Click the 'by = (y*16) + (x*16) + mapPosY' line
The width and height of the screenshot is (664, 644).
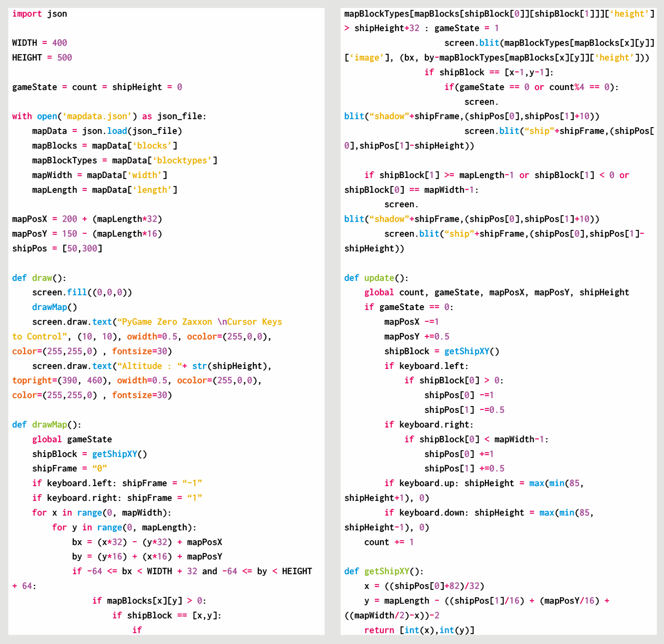[x=147, y=557]
